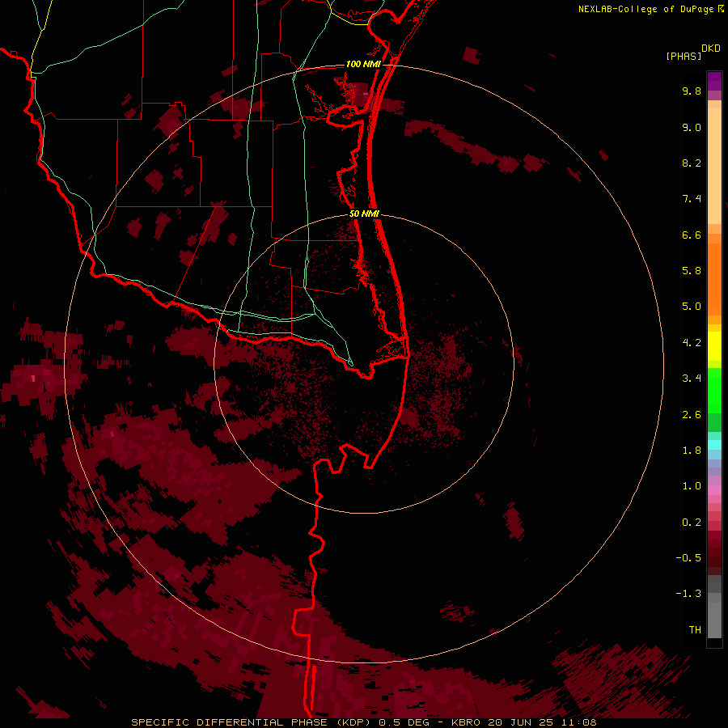
Task: Click the NEXLAB-College of DuPage label
Action: pyautogui.click(x=647, y=9)
